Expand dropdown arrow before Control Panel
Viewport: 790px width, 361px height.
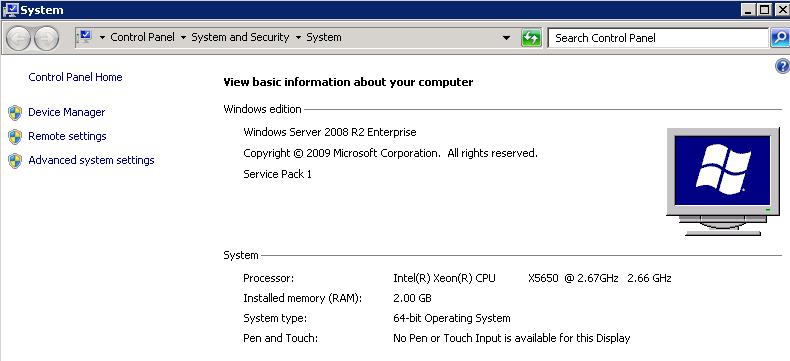pos(102,38)
